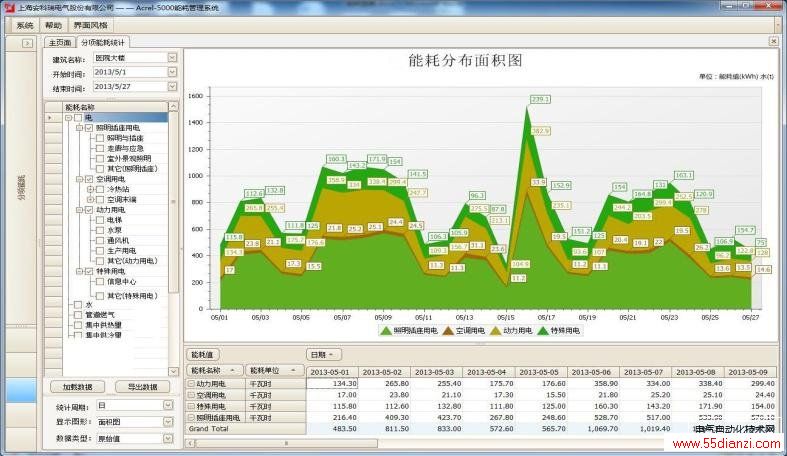The width and height of the screenshot is (787, 456).
Task: Open the 显示图形 chart type dropdown
Action: [x=168, y=422]
